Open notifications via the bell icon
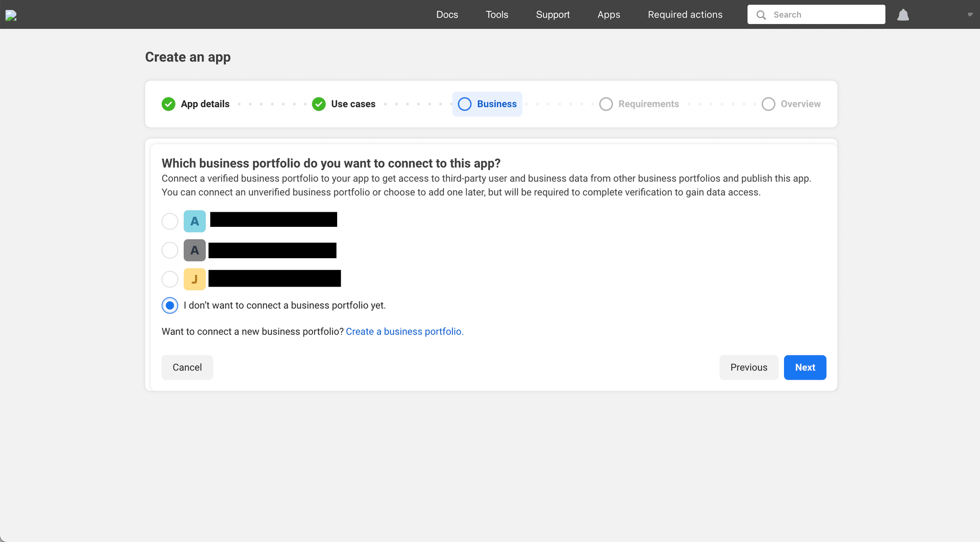 903,15
